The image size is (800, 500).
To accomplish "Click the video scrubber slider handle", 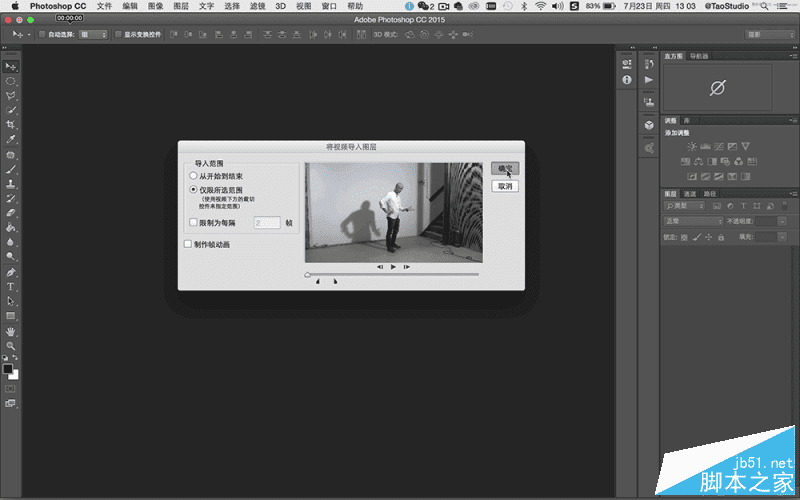I will click(308, 274).
